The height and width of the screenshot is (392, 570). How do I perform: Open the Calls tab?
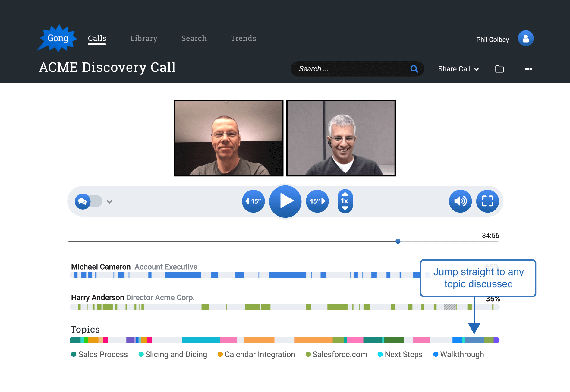97,38
